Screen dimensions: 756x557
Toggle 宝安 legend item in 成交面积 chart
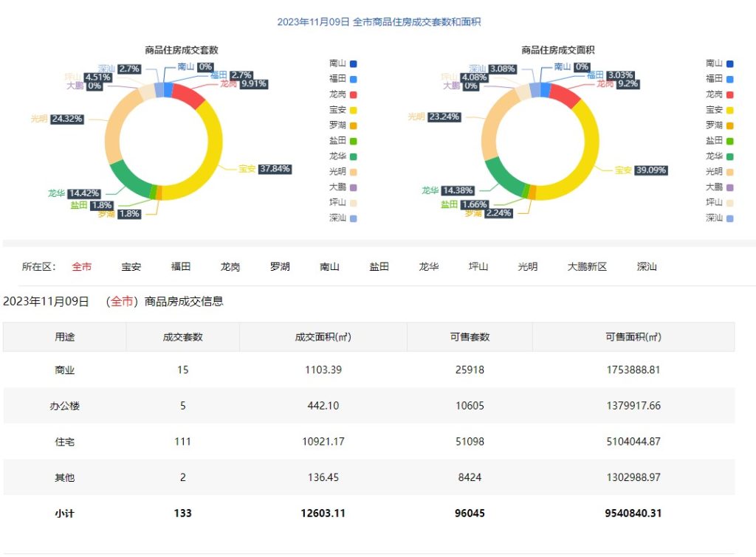tap(720, 110)
